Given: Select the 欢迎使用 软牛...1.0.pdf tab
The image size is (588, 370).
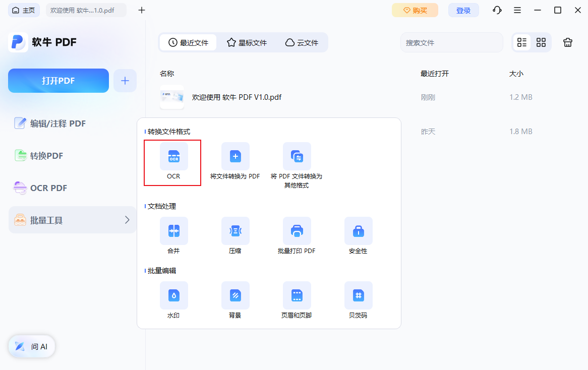Looking at the screenshot, I should (x=86, y=10).
